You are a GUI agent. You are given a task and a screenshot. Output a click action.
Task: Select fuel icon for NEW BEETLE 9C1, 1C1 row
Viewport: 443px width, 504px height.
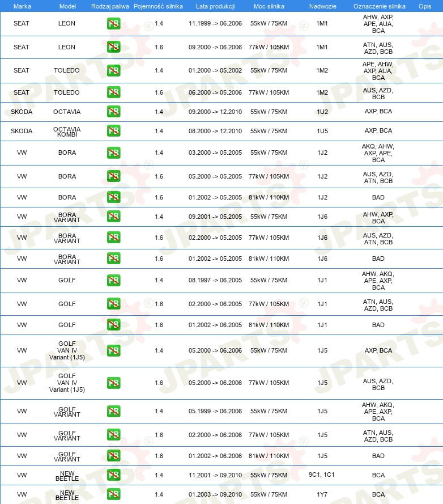click(114, 475)
